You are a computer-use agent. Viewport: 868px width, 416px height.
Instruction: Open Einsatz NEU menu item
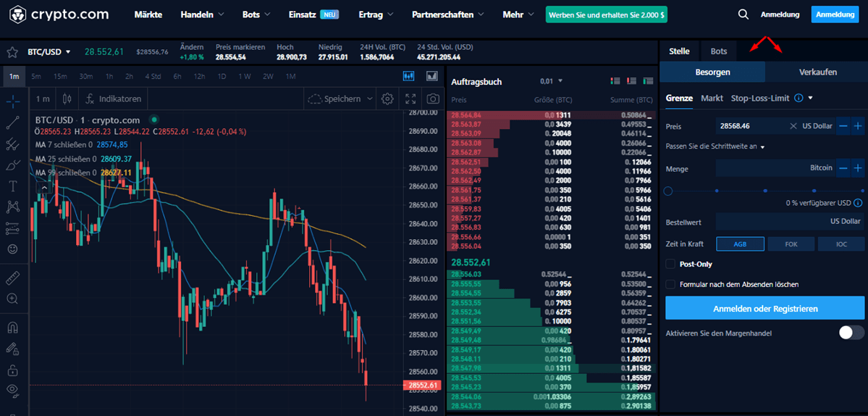[314, 14]
